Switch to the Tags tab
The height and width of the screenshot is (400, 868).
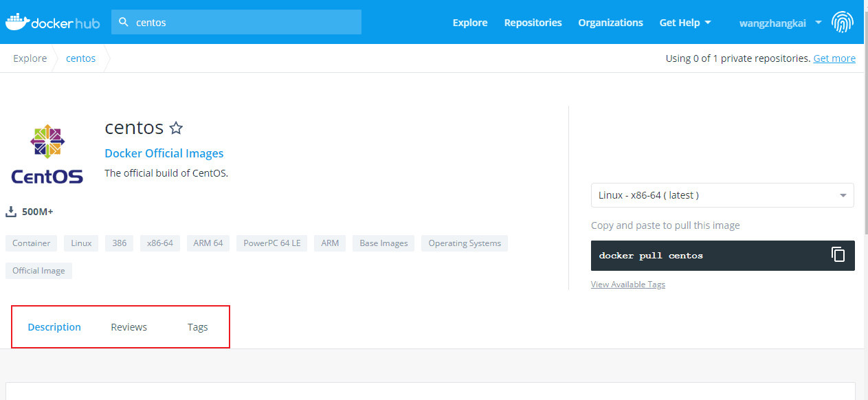197,327
